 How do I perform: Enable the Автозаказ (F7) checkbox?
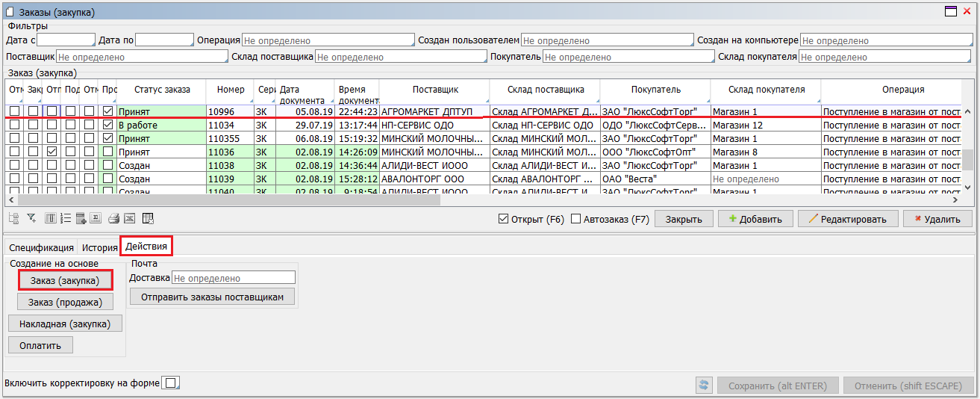click(x=575, y=219)
